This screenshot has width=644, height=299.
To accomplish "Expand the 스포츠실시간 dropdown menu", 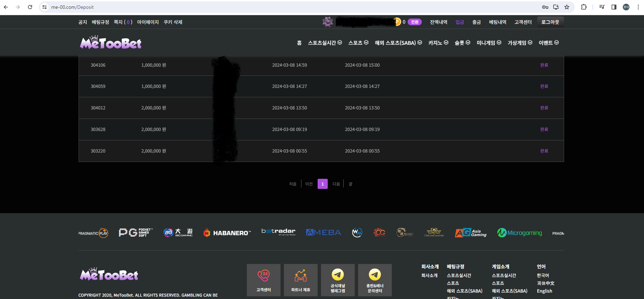I will coord(325,43).
